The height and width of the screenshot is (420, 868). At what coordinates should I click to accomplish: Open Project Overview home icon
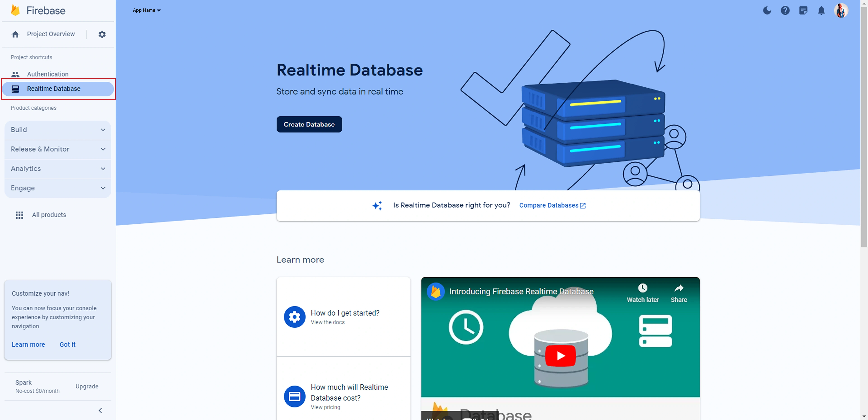pyautogui.click(x=15, y=34)
